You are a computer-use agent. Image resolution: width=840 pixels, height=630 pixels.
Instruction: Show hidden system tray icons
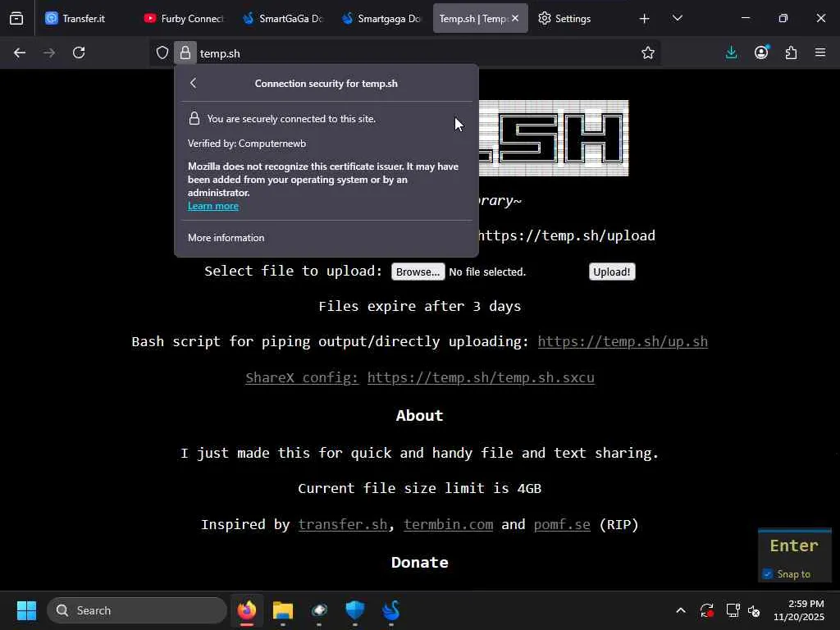pos(681,610)
